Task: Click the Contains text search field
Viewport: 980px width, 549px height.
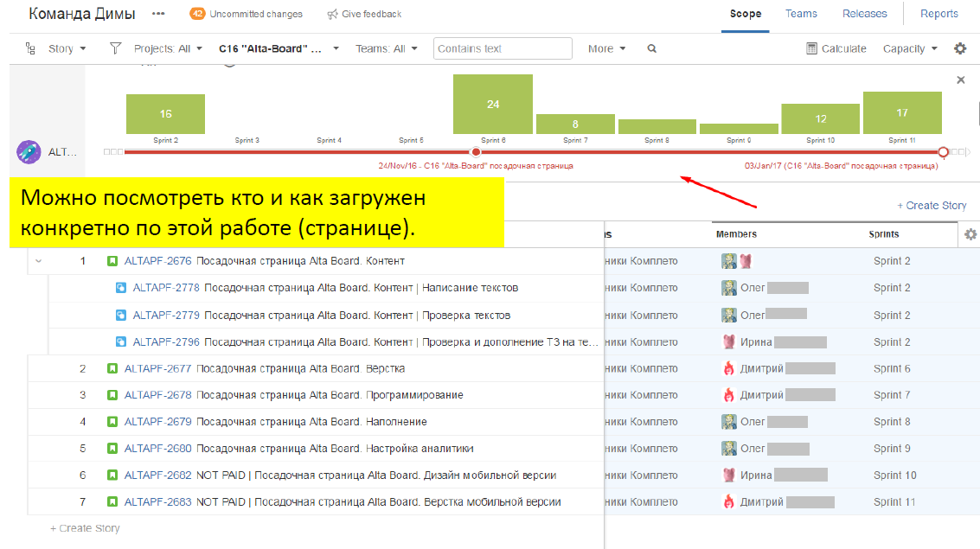Action: tap(503, 49)
